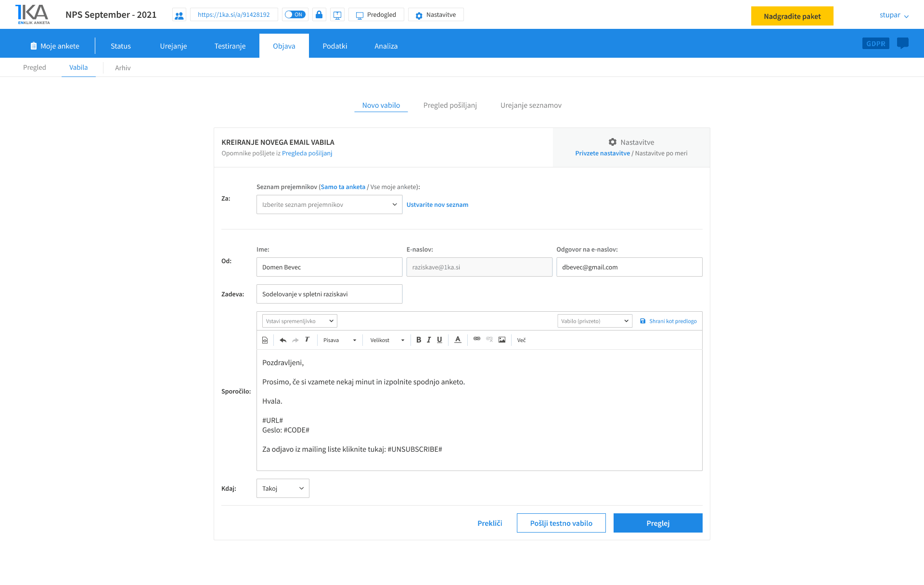Screen dimensions: 924x585
Task: Toggle bold formatting in the message editor
Action: click(419, 340)
